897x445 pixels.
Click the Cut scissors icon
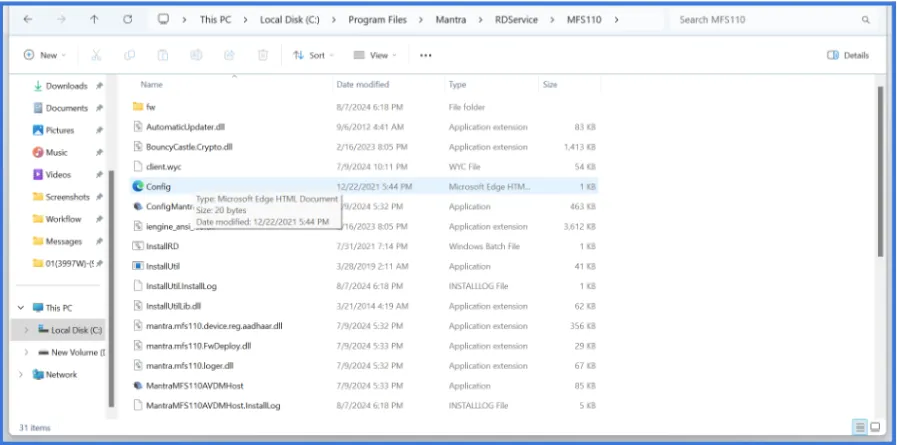(x=96, y=55)
